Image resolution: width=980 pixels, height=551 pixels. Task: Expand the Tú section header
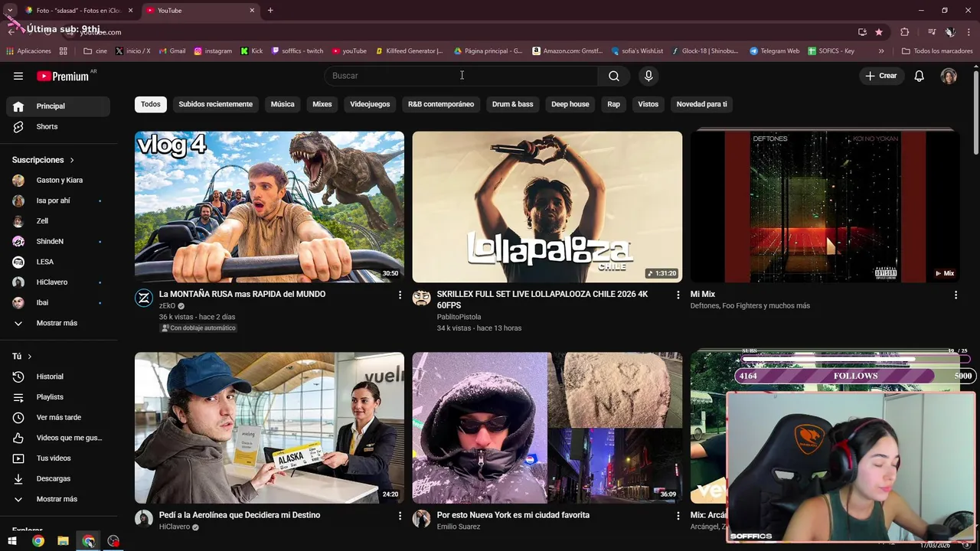tap(22, 357)
